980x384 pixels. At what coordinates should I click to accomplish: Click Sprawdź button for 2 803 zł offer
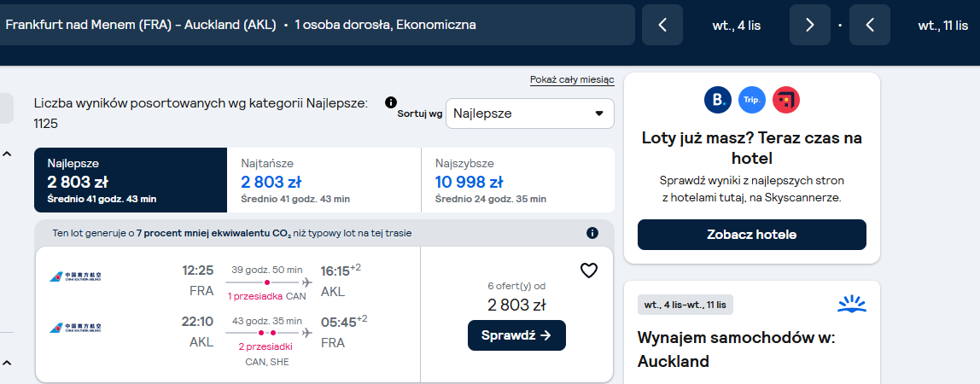[516, 335]
